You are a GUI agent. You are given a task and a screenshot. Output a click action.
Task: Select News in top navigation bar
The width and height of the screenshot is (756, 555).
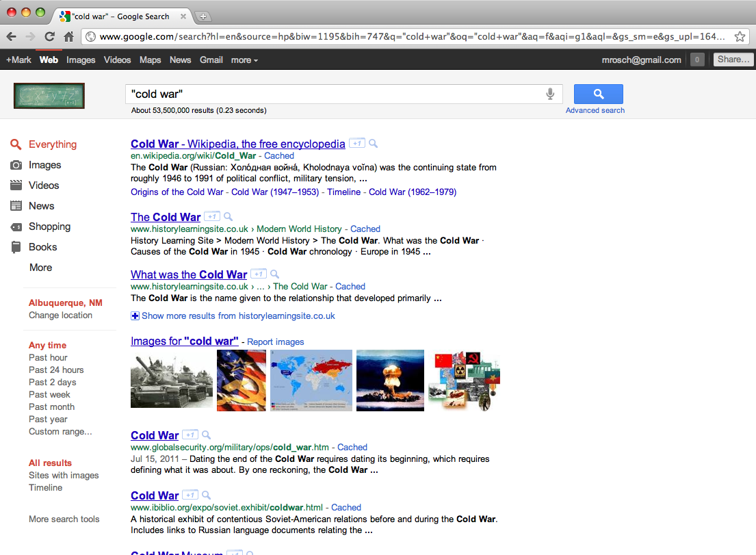[x=180, y=60]
